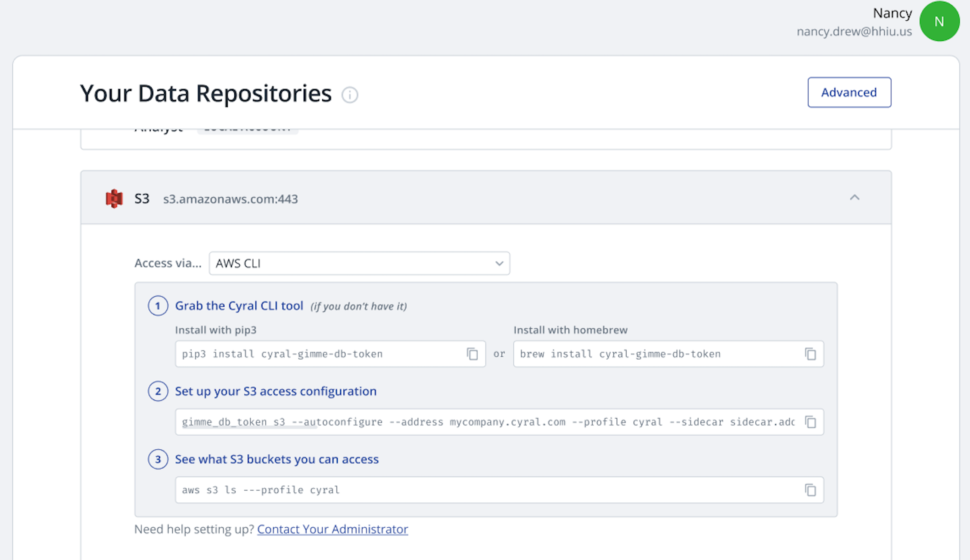Copy the brew install command
Image resolution: width=970 pixels, height=560 pixels.
pos(810,354)
